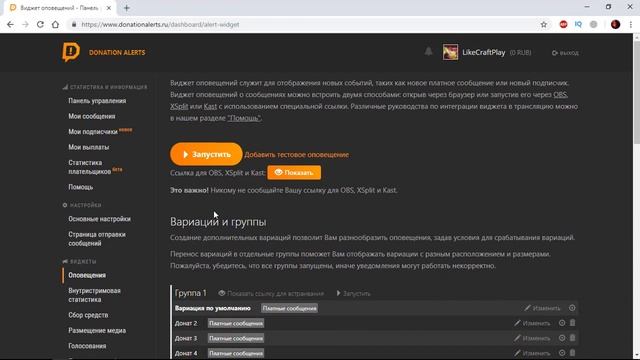
Task: Open the OBS link in the description
Action: point(560,95)
